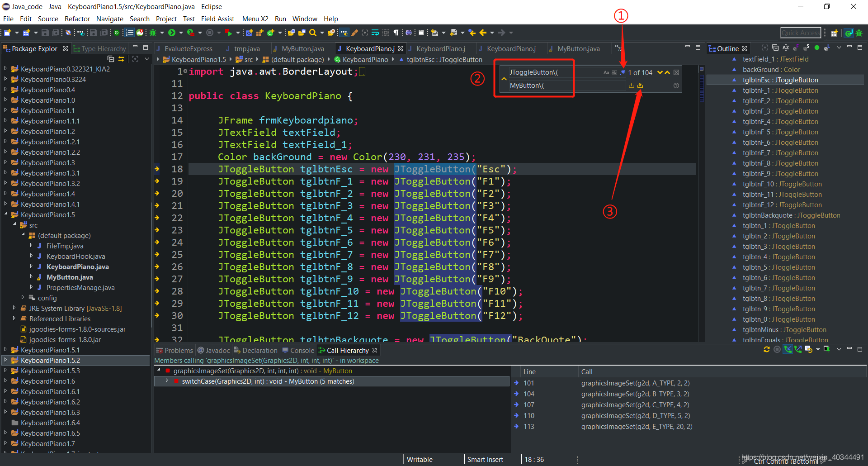
Task: Switch to the Console tab
Action: coord(298,350)
